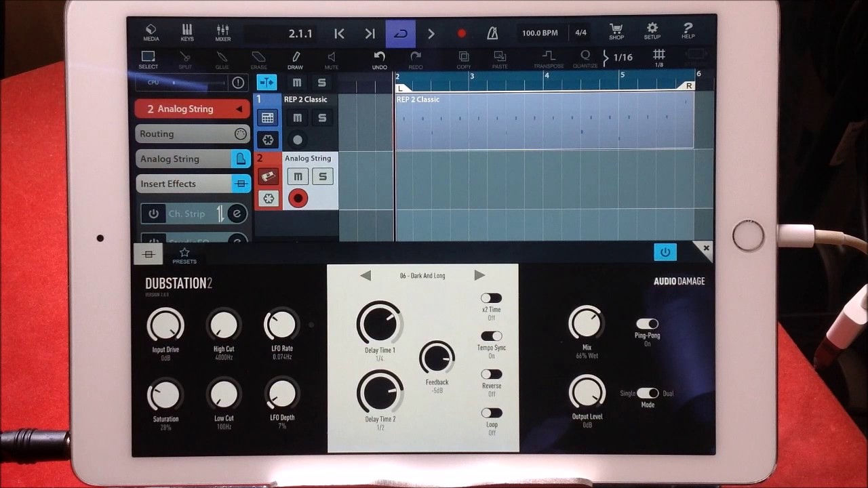The image size is (868, 488).
Task: Jump to the right locator
Action: pos(370,33)
